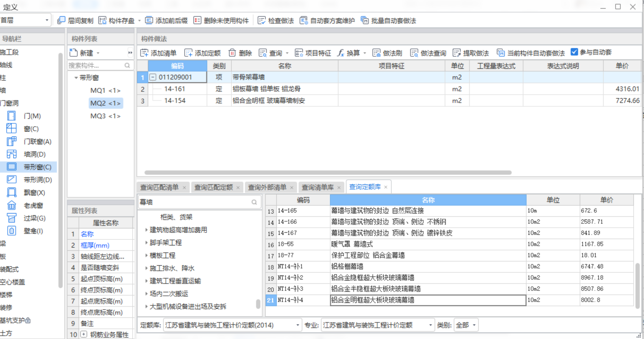Click the 换算 fx icon

[340, 53]
